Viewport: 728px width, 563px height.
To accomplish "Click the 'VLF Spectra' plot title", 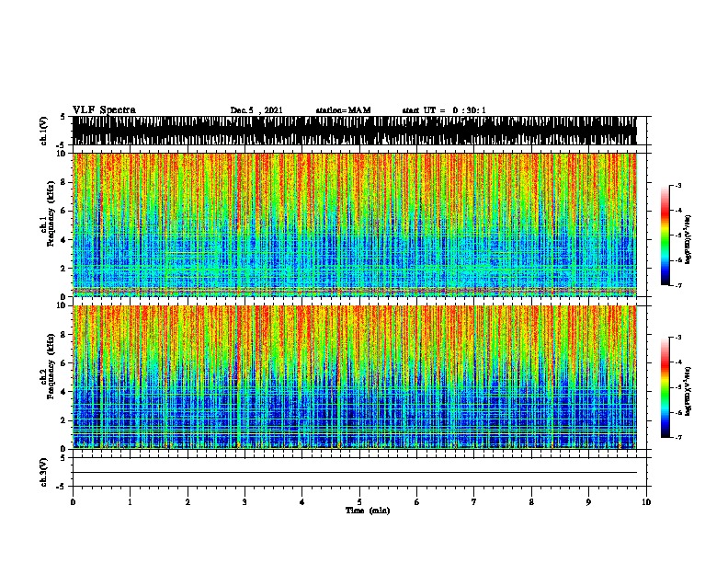I will coord(104,110).
